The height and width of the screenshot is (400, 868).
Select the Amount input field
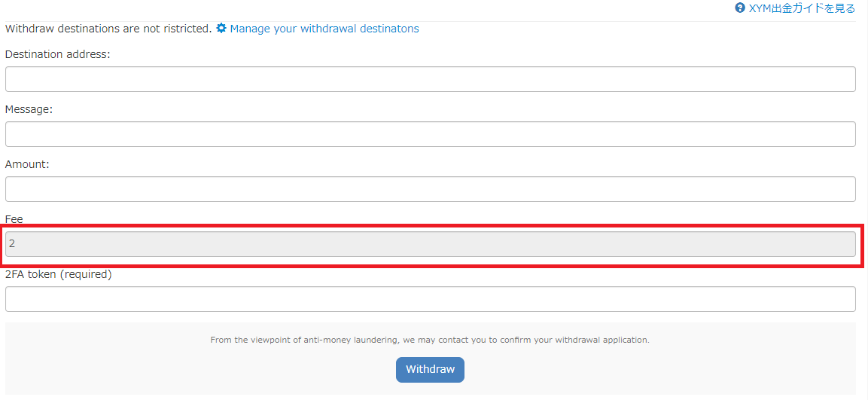pos(430,189)
